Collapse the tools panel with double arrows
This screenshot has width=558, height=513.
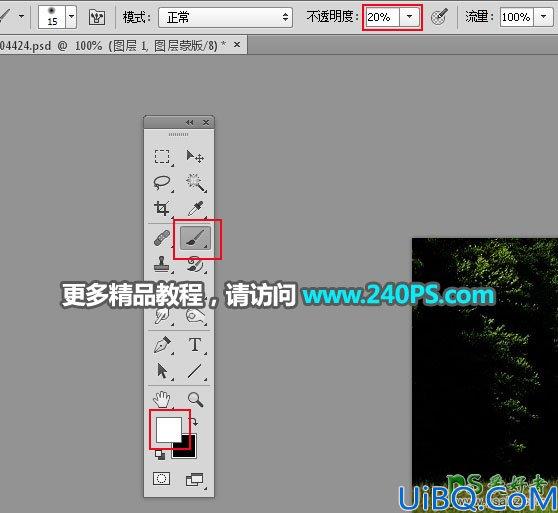(x=190, y=122)
